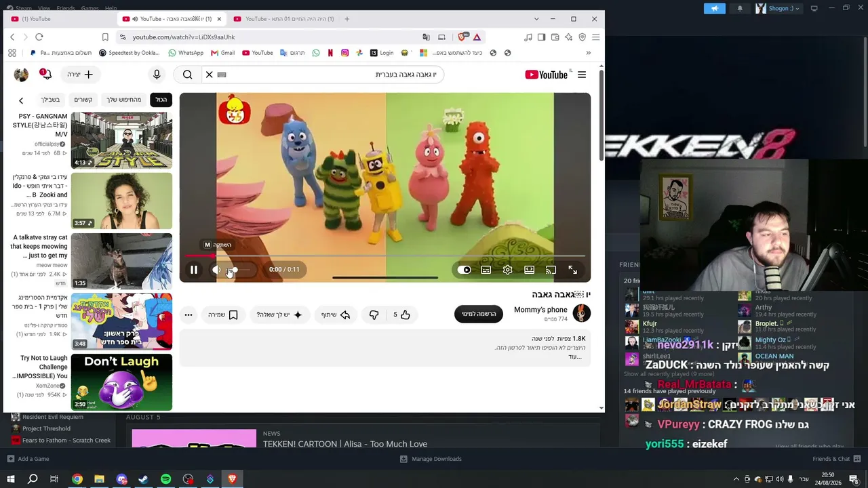The image size is (868, 488).
Task: Toggle YouTube autoplay switch
Action: click(x=464, y=270)
